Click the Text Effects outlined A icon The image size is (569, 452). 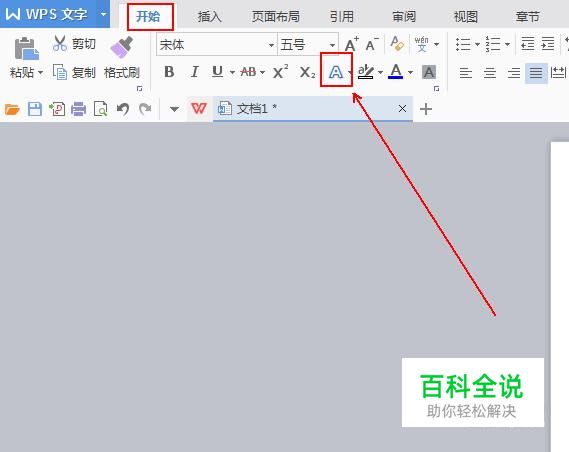336,72
